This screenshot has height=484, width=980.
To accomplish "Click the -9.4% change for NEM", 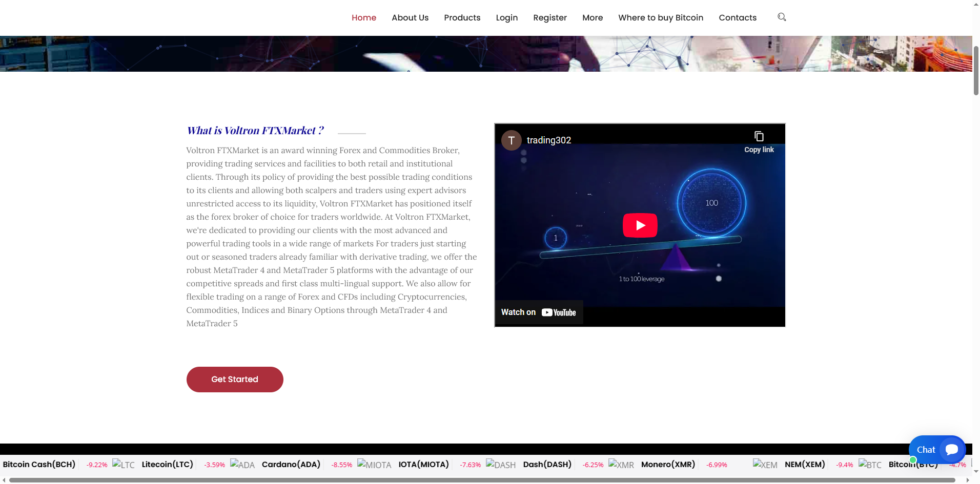I will [x=845, y=465].
